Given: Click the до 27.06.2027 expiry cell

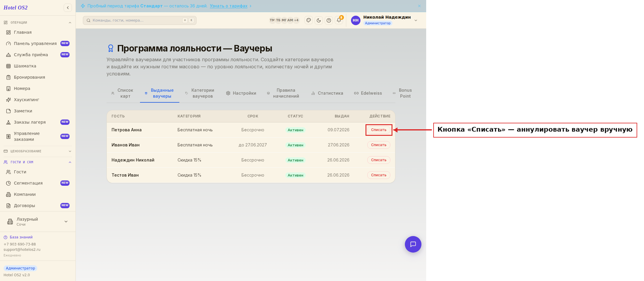Looking at the screenshot, I should 253,145.
